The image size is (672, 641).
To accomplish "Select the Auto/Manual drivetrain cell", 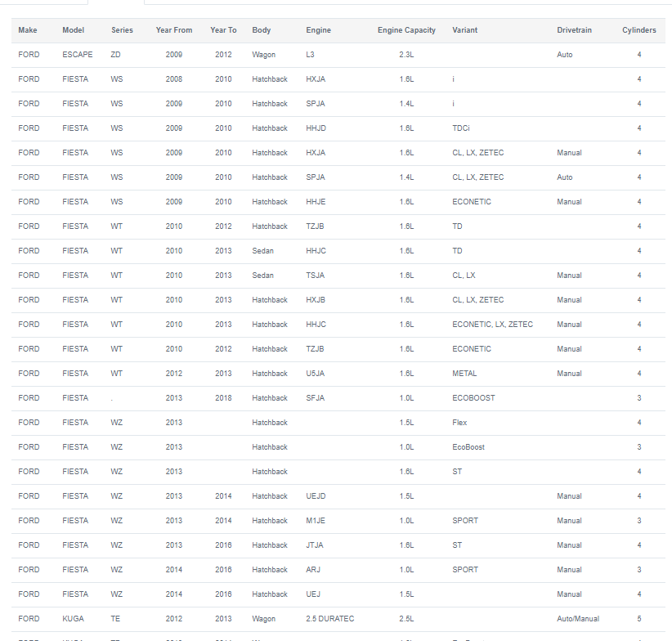I will (578, 619).
